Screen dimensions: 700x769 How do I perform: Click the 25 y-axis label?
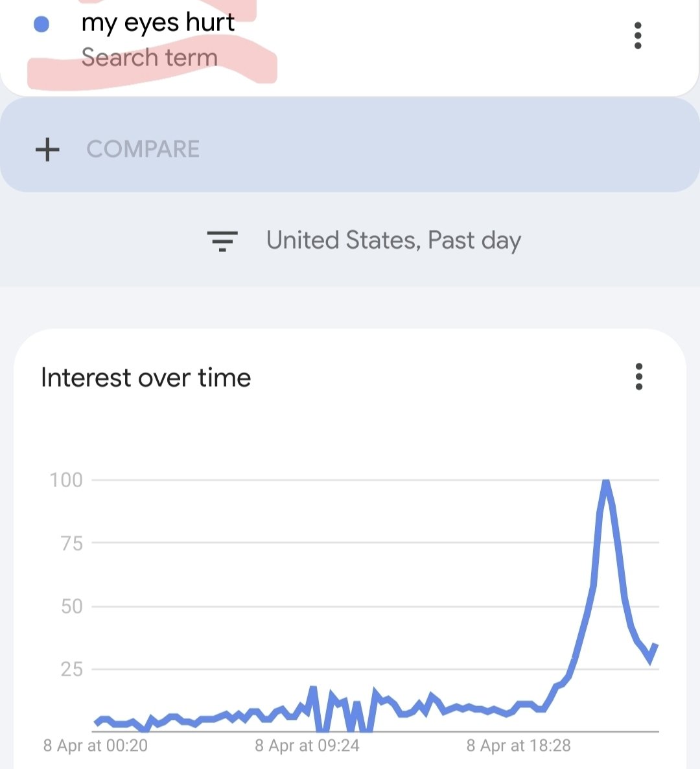(71, 669)
